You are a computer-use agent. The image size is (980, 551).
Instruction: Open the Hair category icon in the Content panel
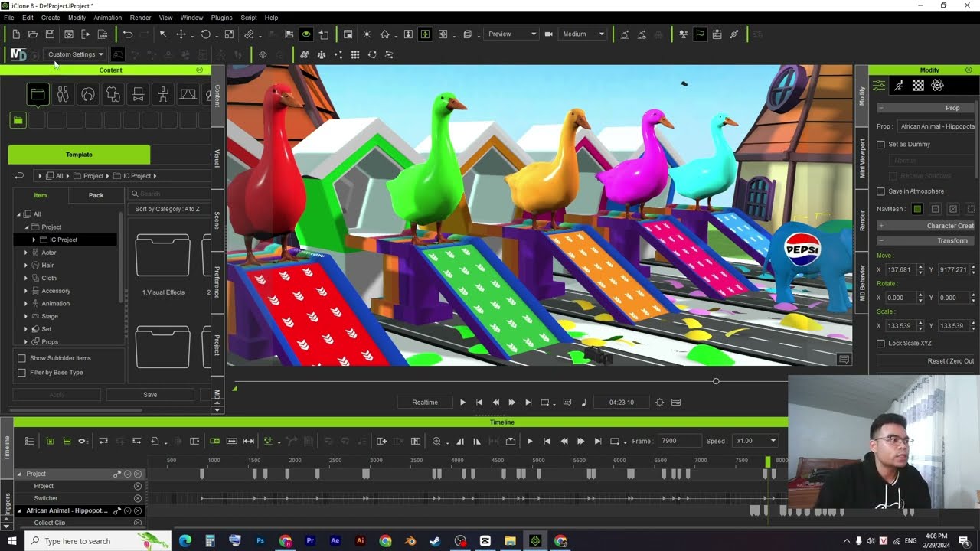pyautogui.click(x=88, y=94)
